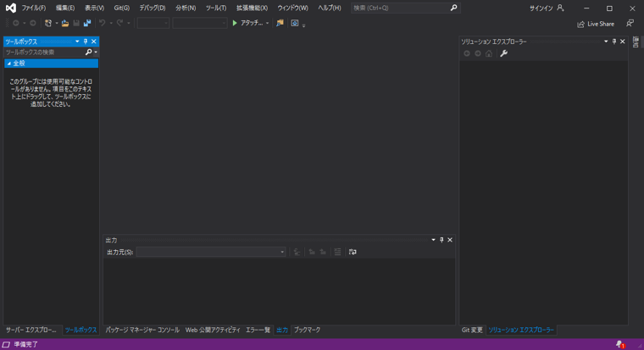Click the New Project toolbar icon
Screen dimensions: 644x350
pos(48,23)
